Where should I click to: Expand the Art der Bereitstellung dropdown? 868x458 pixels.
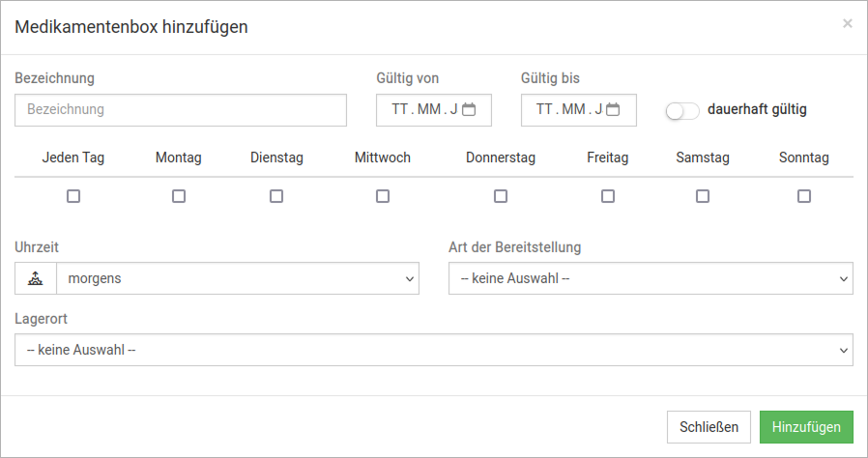pyautogui.click(x=651, y=279)
